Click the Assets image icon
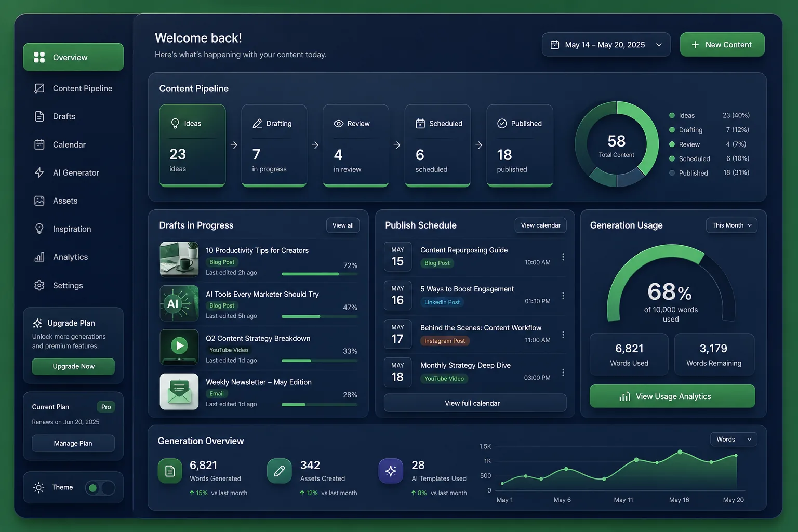This screenshot has width=798, height=532. 39,201
